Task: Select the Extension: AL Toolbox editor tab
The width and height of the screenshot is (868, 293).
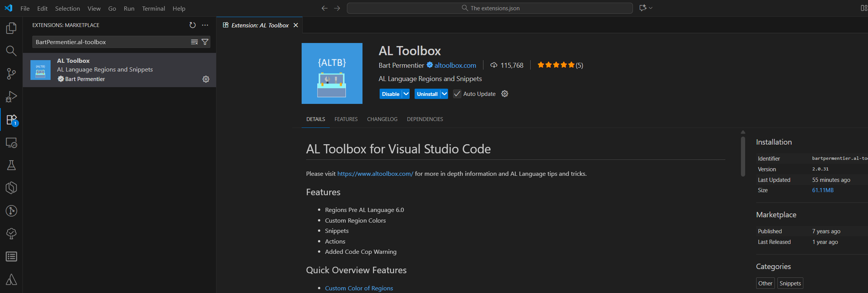Action: click(x=259, y=25)
